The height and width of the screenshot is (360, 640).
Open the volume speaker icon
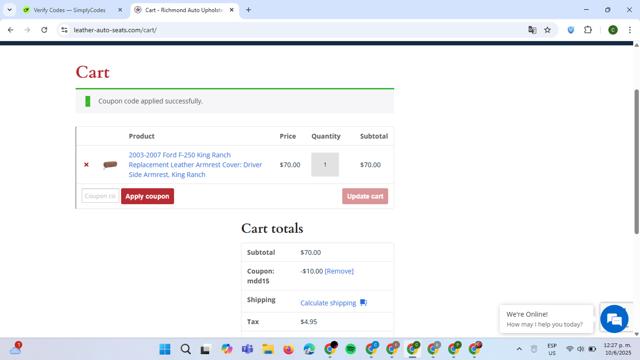tap(580, 349)
